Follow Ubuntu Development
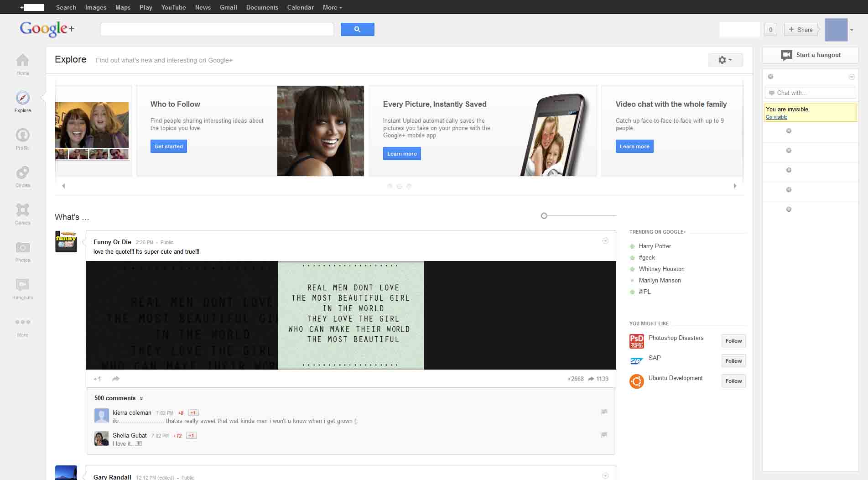Viewport: 868px width, 480px height. [x=733, y=381]
